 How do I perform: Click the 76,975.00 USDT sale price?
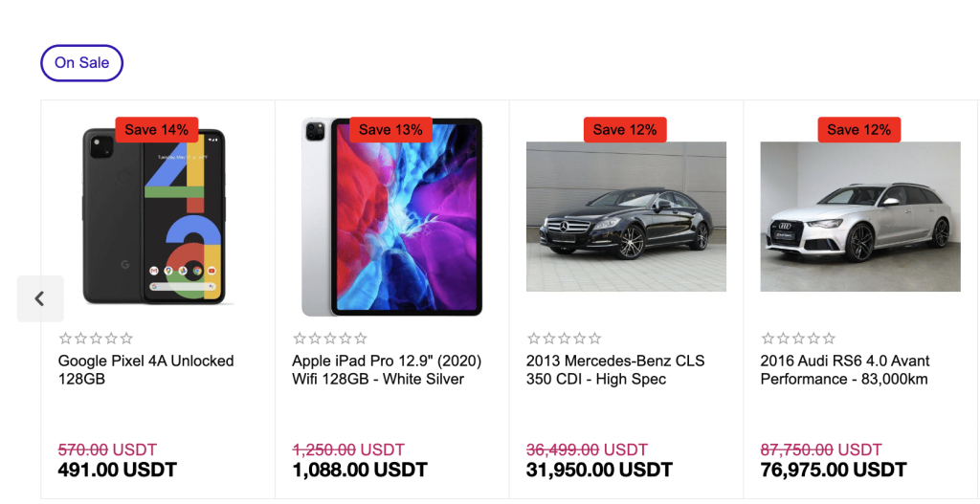(833, 471)
